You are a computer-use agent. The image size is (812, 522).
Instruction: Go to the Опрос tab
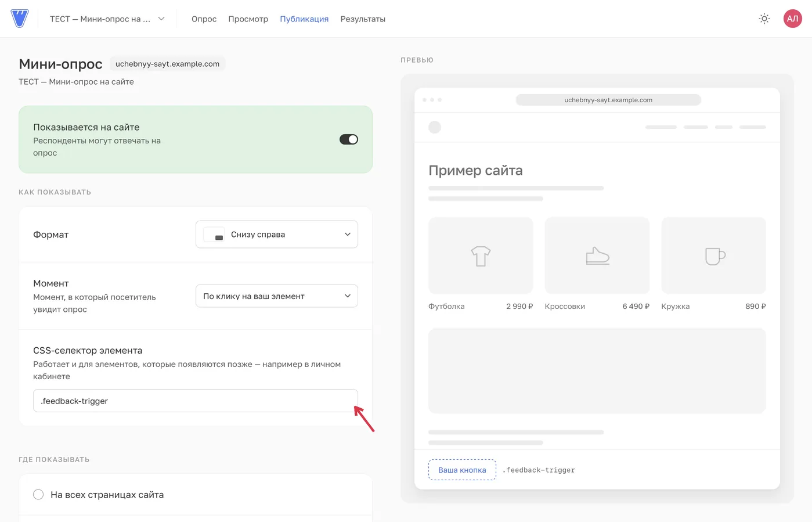coord(204,19)
